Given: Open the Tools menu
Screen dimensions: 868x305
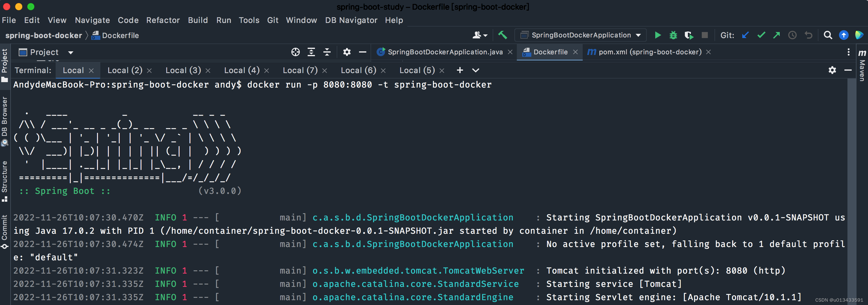Looking at the screenshot, I should point(249,20).
